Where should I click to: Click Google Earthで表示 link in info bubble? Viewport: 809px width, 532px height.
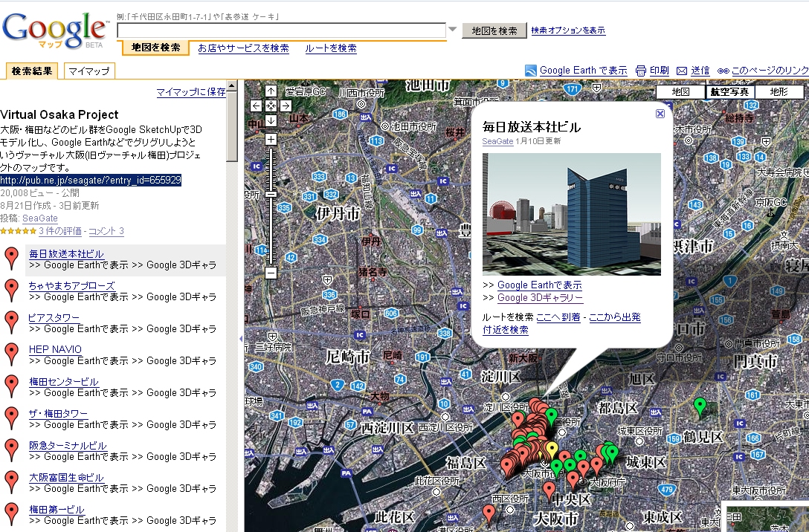(x=539, y=285)
